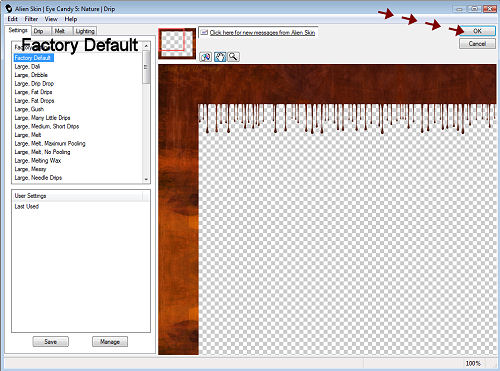
Task: Select the hand pan tool icon
Action: point(220,57)
